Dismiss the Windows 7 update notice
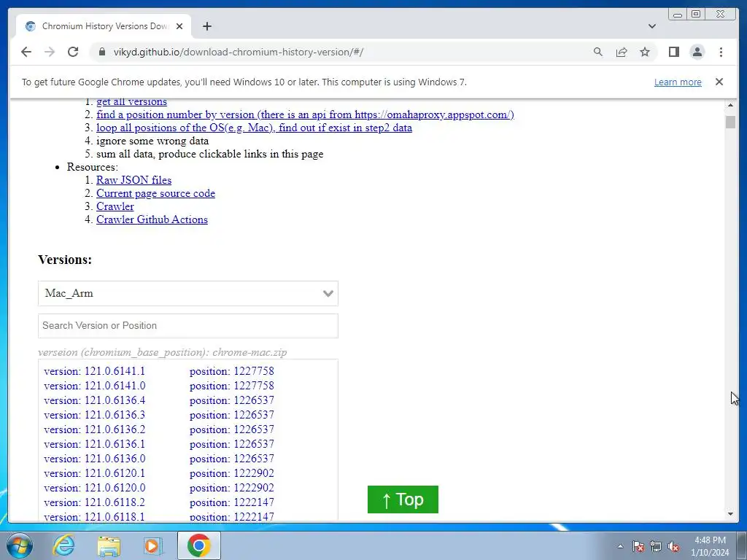 (x=719, y=82)
